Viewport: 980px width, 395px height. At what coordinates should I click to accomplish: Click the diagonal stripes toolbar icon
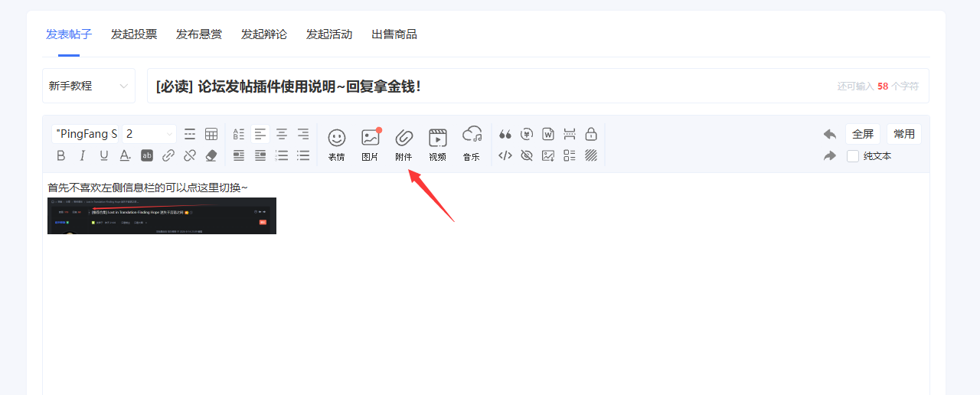591,155
